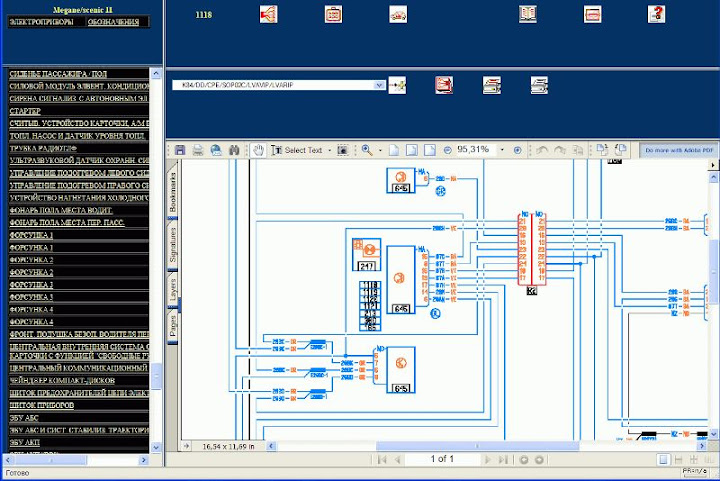Image resolution: width=720 pixels, height=481 pixels.
Task: Select Continuous Facing layout icon
Action: pos(693,459)
